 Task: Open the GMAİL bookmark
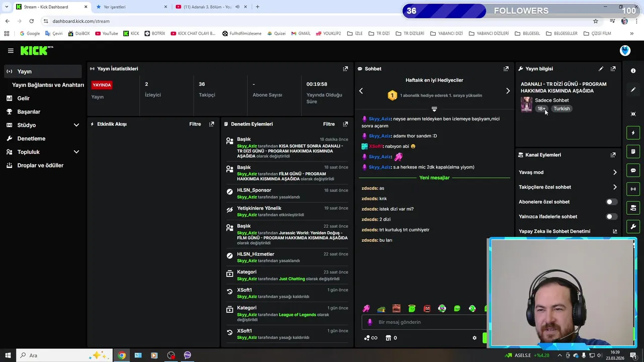pyautogui.click(x=300, y=34)
